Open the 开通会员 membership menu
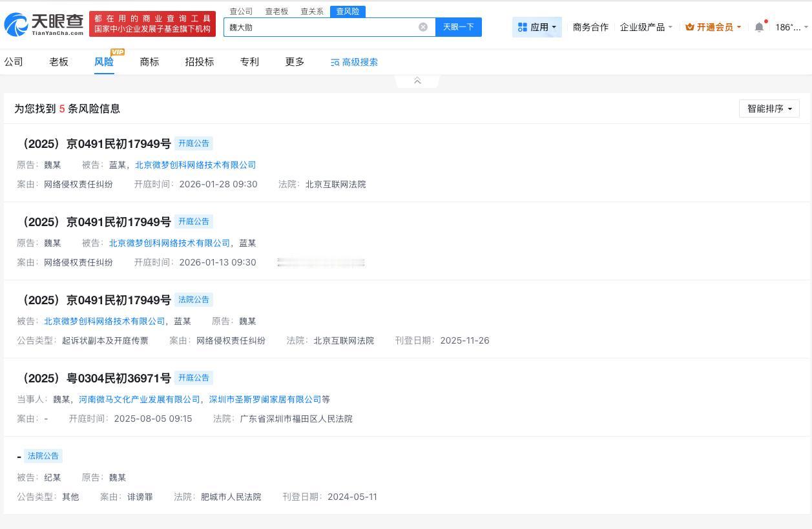This screenshot has width=812, height=529. 713,27
